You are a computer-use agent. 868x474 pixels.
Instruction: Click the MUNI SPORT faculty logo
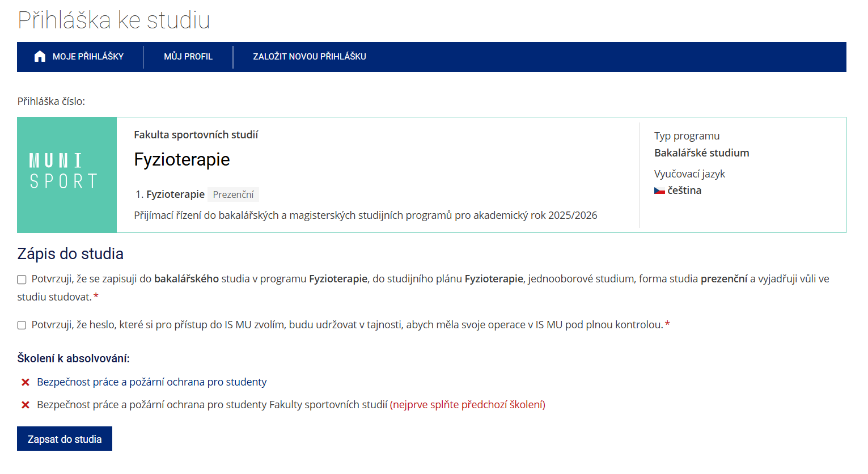pyautogui.click(x=67, y=175)
